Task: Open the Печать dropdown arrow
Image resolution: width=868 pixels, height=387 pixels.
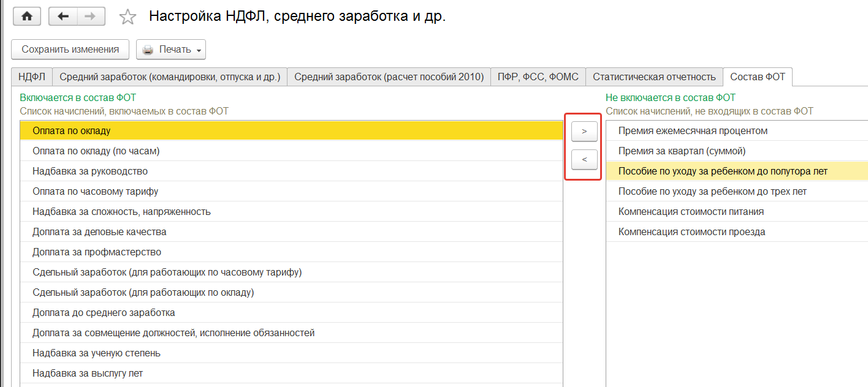Action: coord(199,50)
